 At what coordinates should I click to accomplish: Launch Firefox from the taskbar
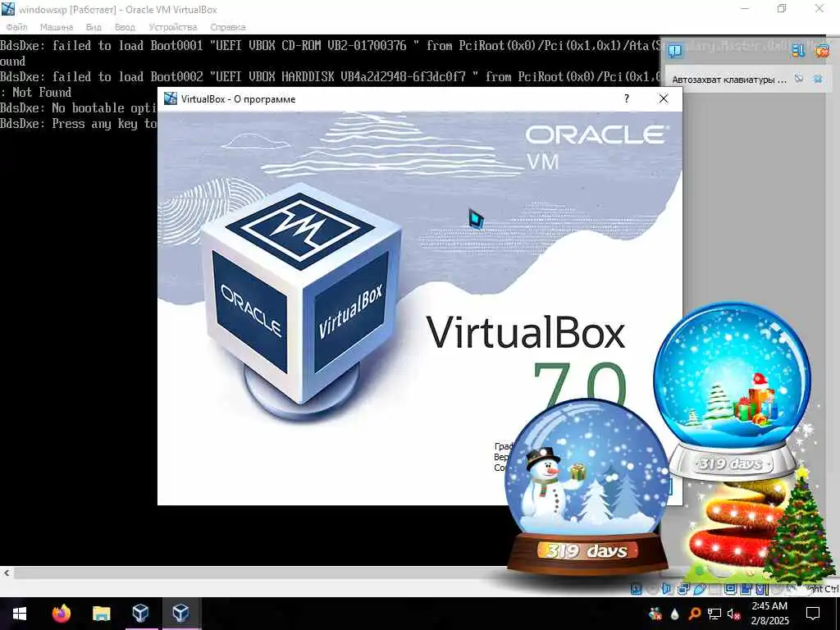[61, 614]
